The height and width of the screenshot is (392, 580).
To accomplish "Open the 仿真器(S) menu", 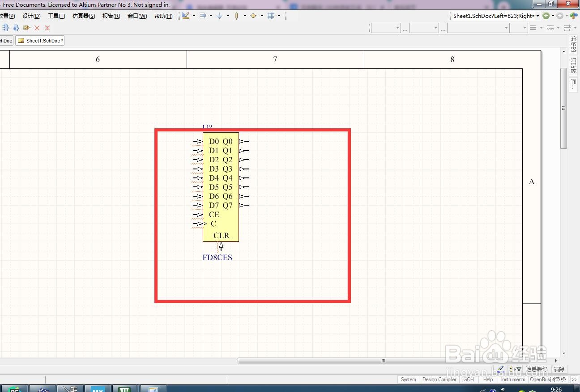I will point(84,16).
